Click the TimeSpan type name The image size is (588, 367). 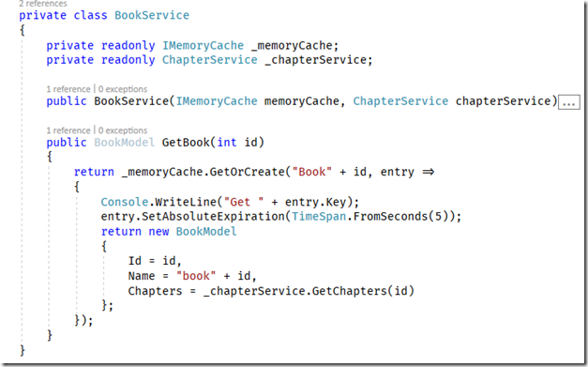pyautogui.click(x=319, y=217)
